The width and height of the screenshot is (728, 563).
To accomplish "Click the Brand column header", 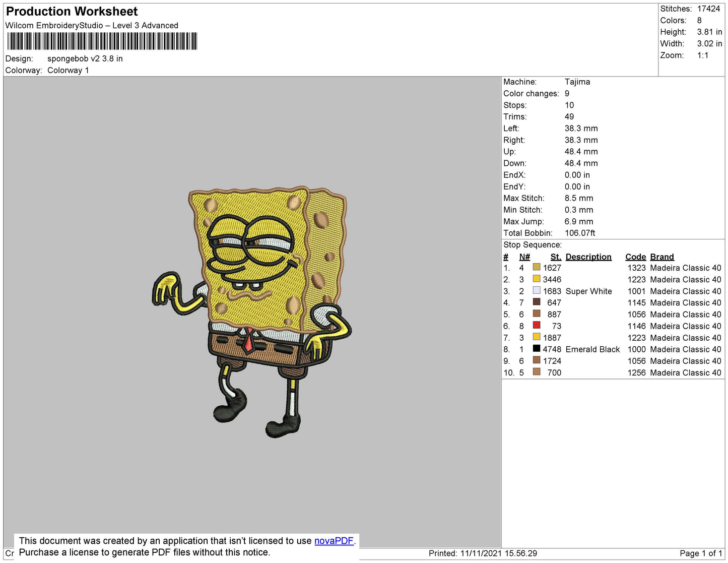I will (x=661, y=257).
